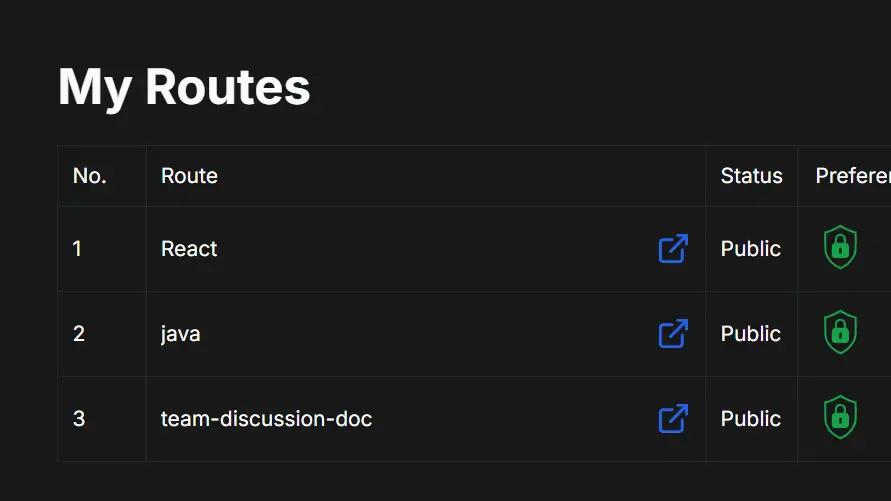Select the team-discussion-doc route name

tap(266, 419)
